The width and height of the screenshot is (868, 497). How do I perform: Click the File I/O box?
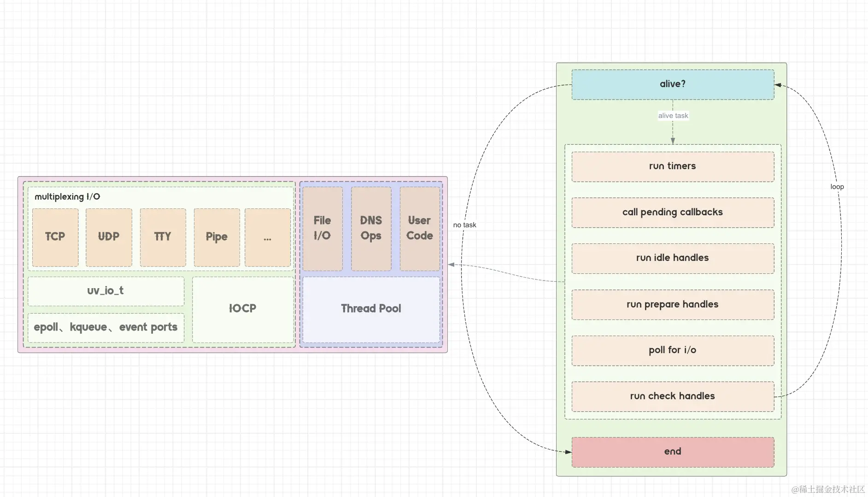coord(323,228)
